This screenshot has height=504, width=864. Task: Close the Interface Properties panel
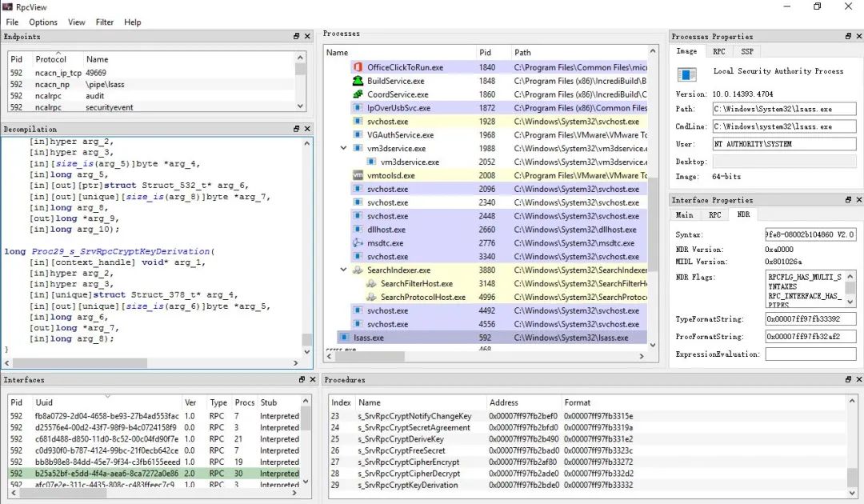tap(858, 200)
